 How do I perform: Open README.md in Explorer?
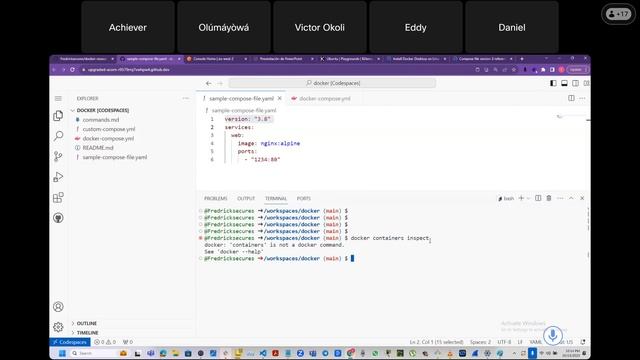pyautogui.click(x=98, y=148)
